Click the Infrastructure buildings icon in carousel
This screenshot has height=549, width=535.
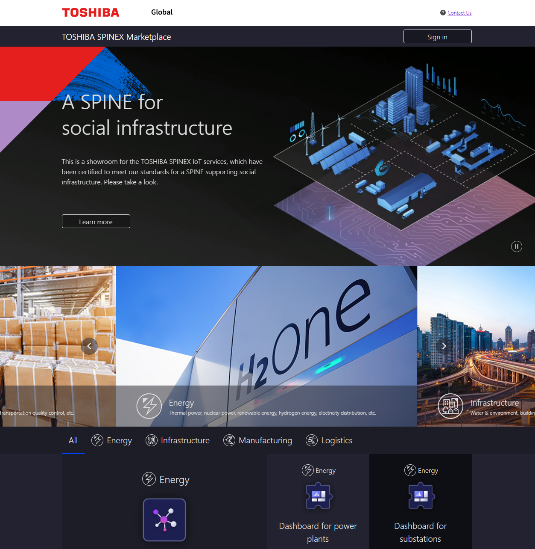[451, 406]
